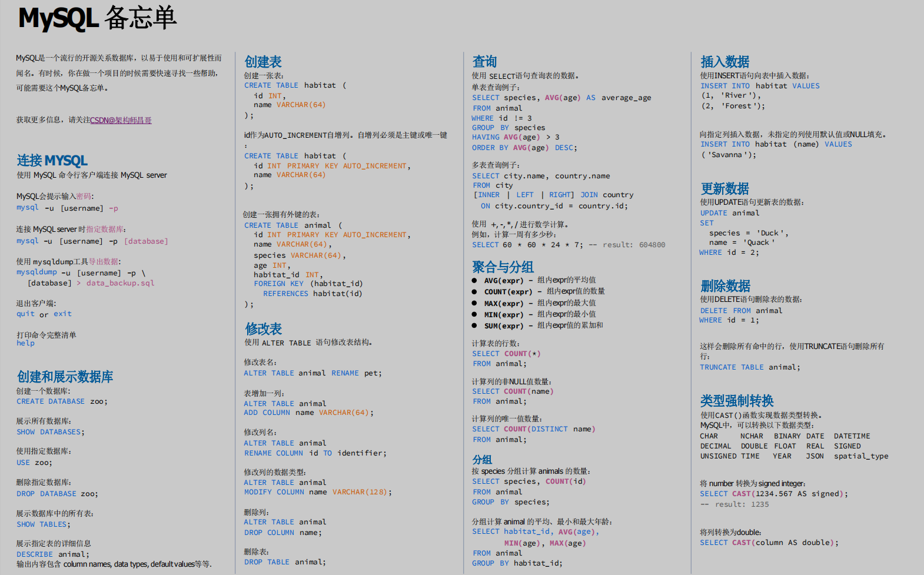Click 'ADD COLUMN name VARCHAR(64);' line
Screen dimensions: 924x575
click(308, 413)
